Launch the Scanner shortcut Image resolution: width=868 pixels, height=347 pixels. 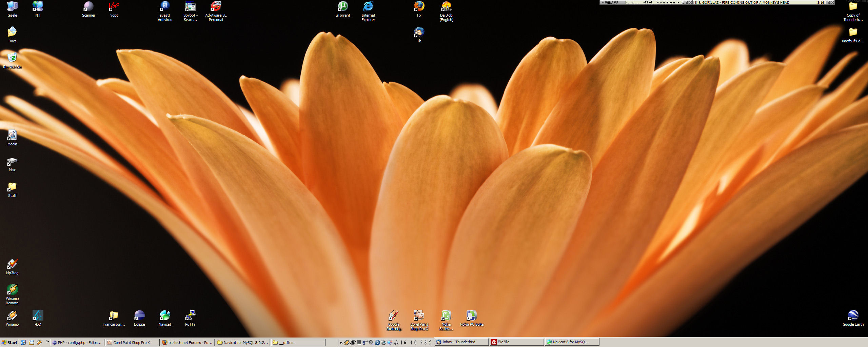88,9
